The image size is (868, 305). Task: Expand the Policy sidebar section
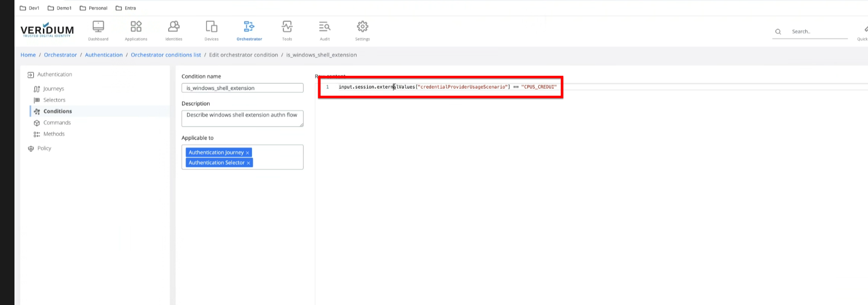pos(44,149)
